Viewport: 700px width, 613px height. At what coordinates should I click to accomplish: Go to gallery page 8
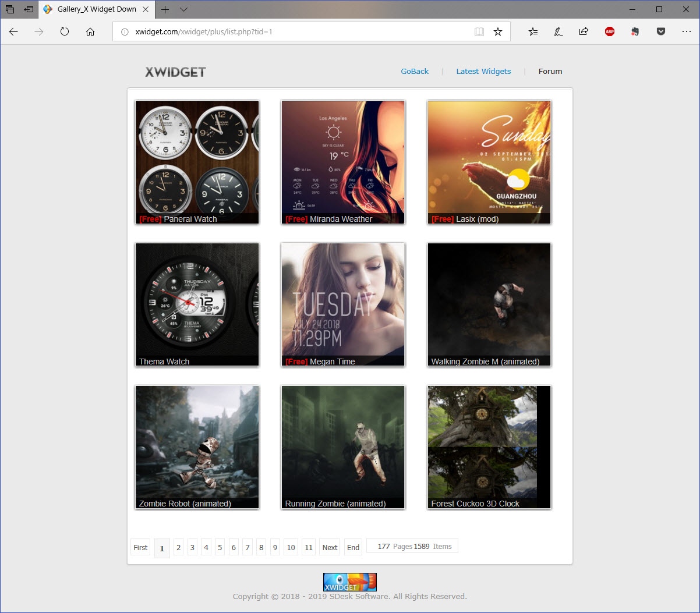[261, 547]
